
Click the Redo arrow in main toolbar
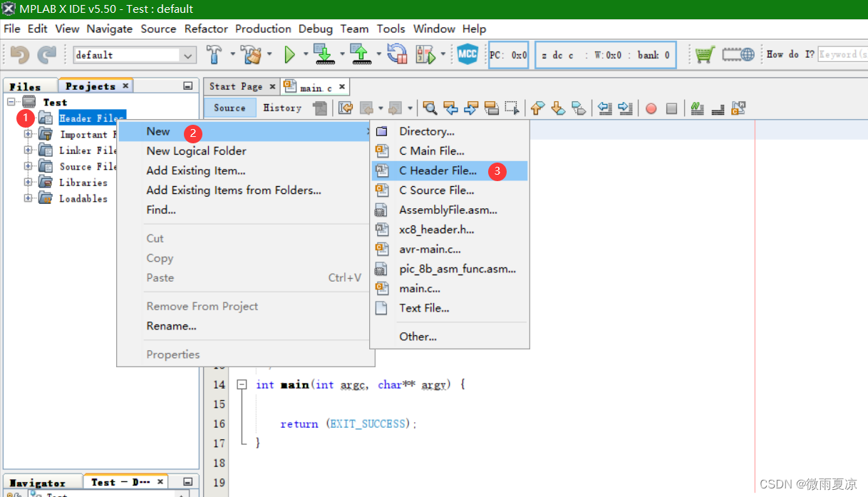[x=47, y=55]
